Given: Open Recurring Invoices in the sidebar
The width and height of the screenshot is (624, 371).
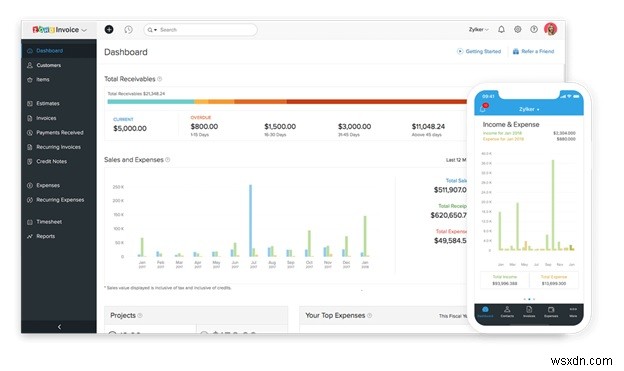Looking at the screenshot, I should pyautogui.click(x=59, y=147).
